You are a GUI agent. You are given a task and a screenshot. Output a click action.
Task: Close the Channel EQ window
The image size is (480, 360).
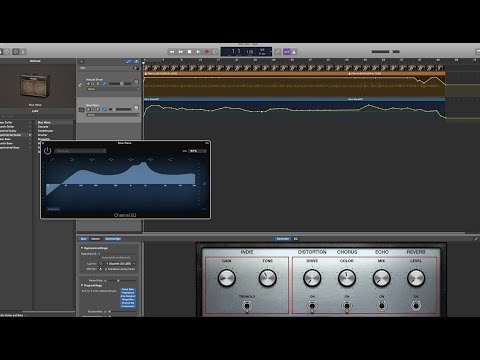(x=43, y=143)
